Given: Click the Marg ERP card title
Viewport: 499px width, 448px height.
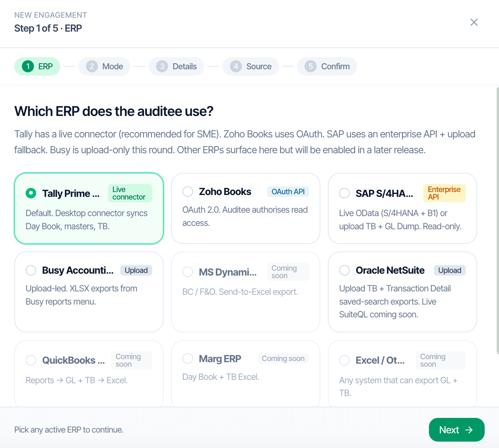Looking at the screenshot, I should click(220, 359).
